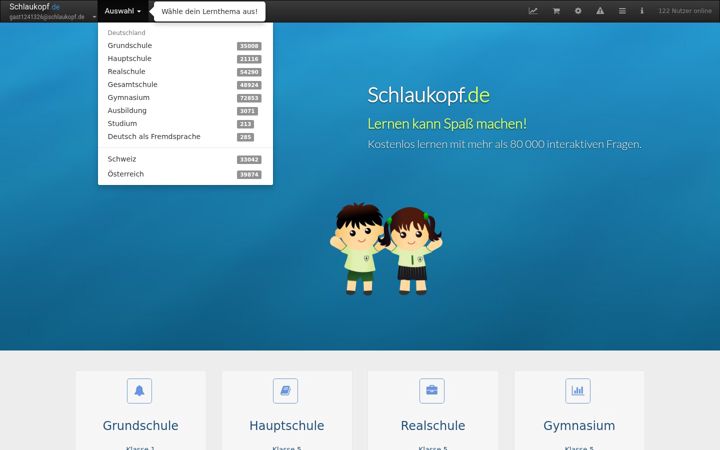Click the briefcase icon on Realschule card
Viewport: 720px width, 450px height.
(432, 391)
